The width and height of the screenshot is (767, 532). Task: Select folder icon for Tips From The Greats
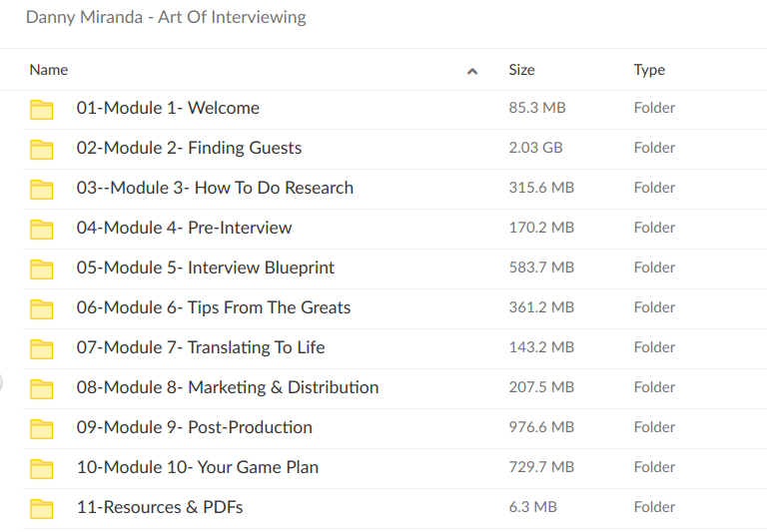tap(41, 308)
